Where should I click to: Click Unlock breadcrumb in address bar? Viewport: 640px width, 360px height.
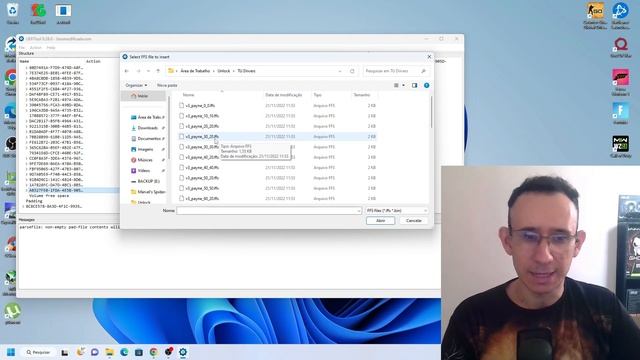coord(224,71)
